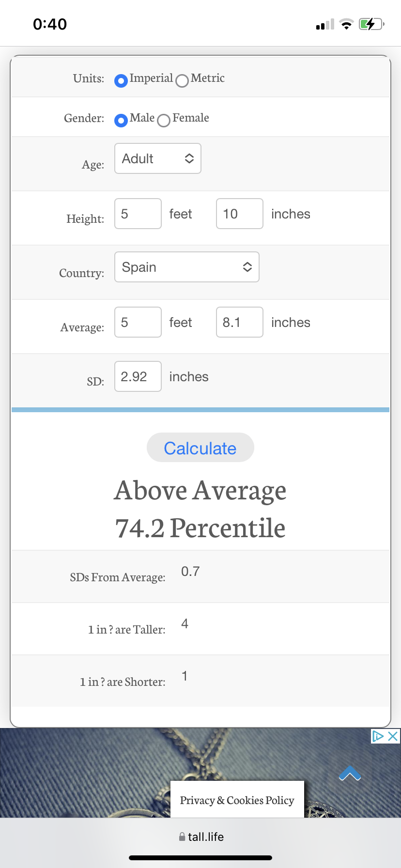Click the Average feet input field
This screenshot has width=401, height=868.
pyautogui.click(x=138, y=322)
